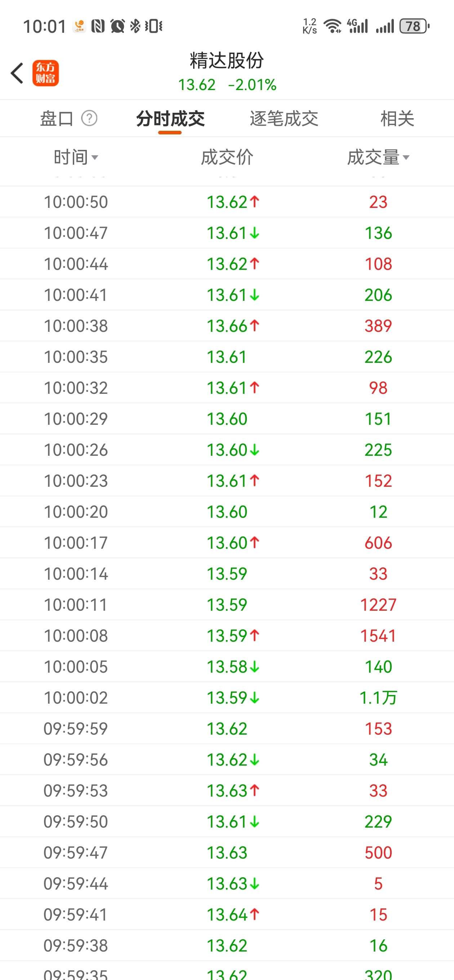Open the 相关 tab
The height and width of the screenshot is (980, 454).
(397, 118)
